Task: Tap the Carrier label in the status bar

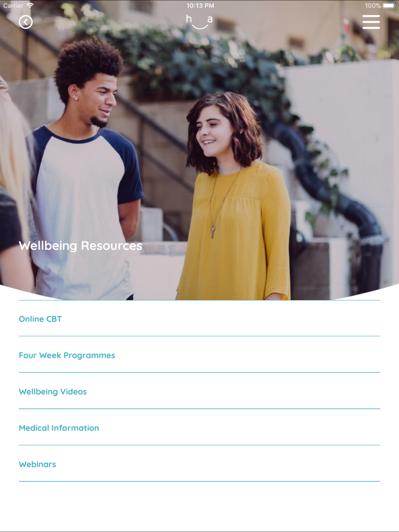Action: coord(13,6)
